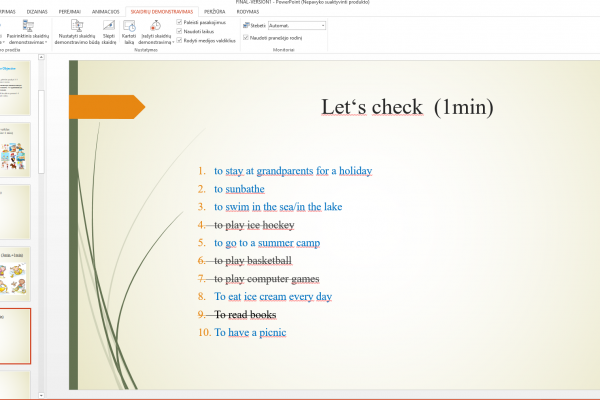Toggle Rodyti medijos valdiklius checkbox
Viewport: 600px width, 400px height.
(x=179, y=40)
